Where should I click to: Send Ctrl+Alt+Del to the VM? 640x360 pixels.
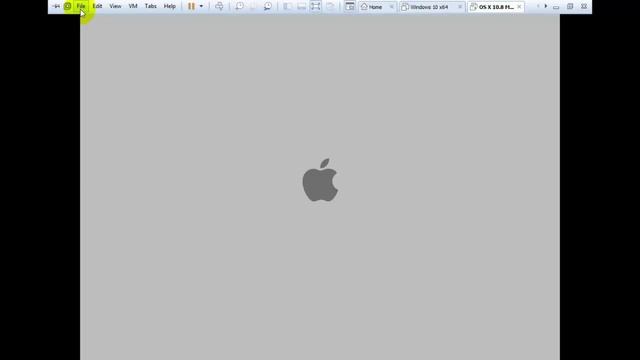(219, 6)
